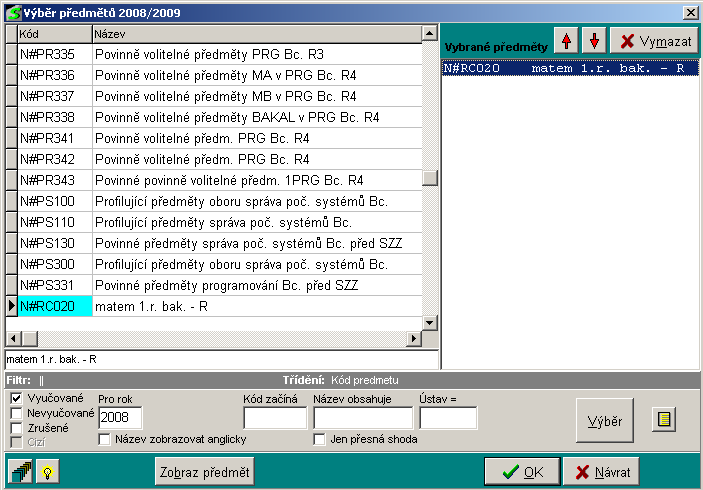703x490 pixels.
Task: Click the current-row arrow marker beside N#RC020
Action: pyautogui.click(x=12, y=306)
